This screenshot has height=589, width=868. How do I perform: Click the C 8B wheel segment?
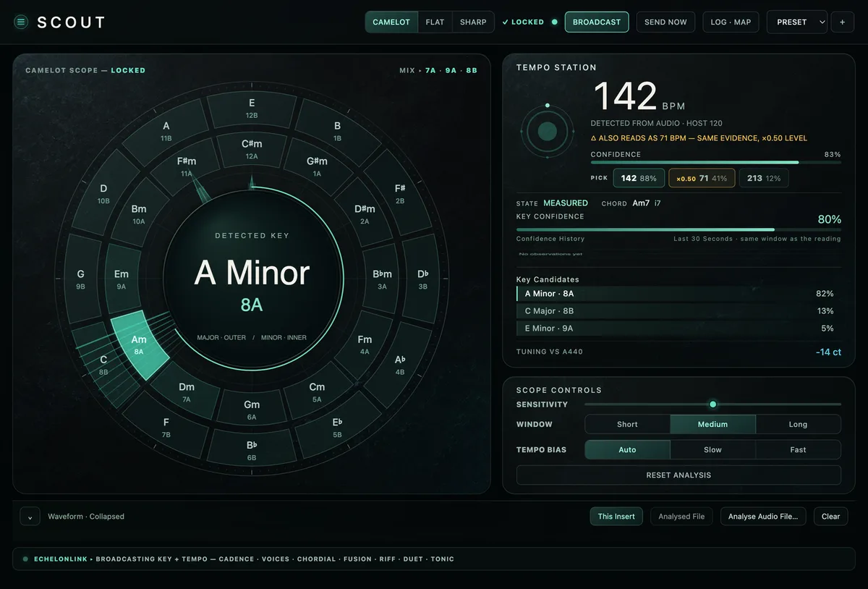pyautogui.click(x=103, y=365)
